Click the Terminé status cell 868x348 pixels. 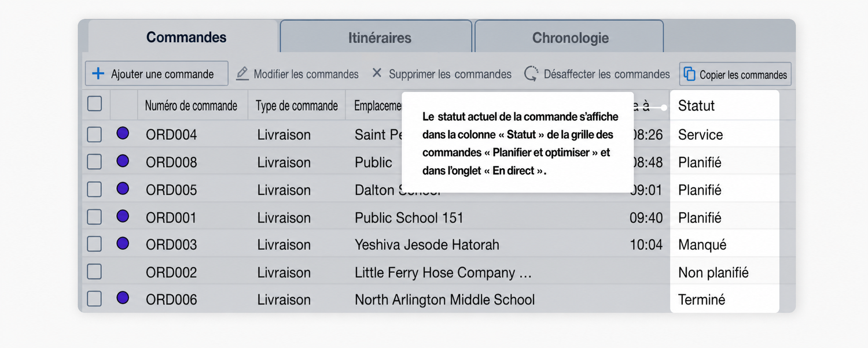[701, 299]
